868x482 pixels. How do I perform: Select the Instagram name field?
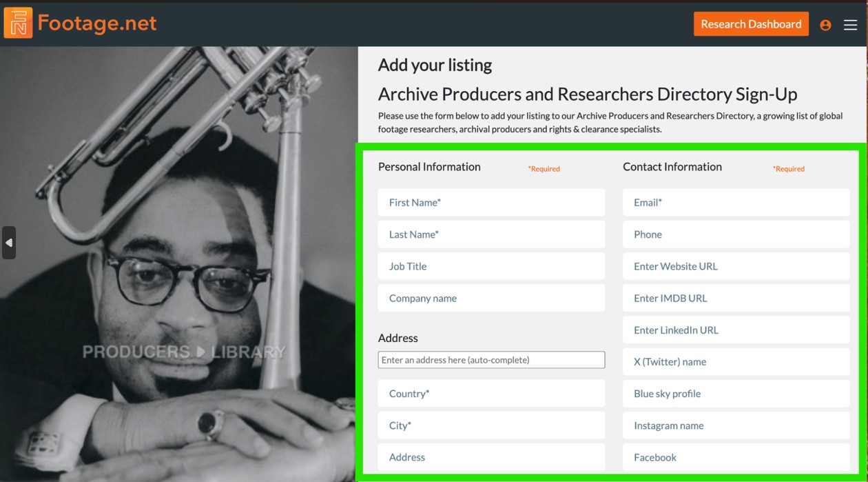point(736,425)
